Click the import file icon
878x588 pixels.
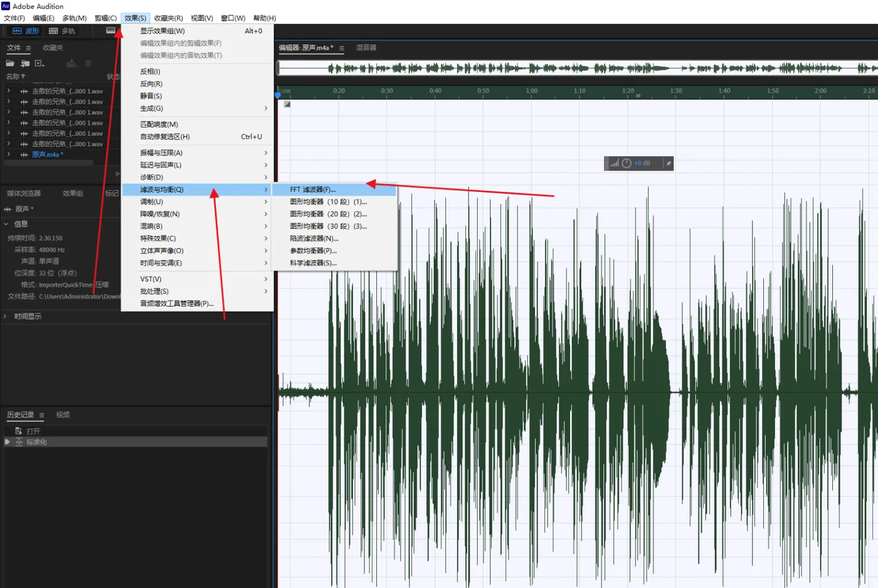coord(25,63)
